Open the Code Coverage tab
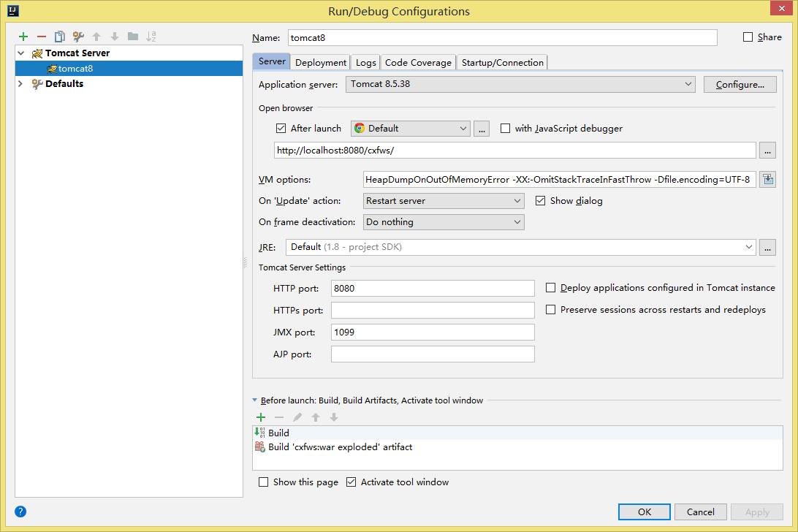The width and height of the screenshot is (798, 532). pyautogui.click(x=418, y=62)
